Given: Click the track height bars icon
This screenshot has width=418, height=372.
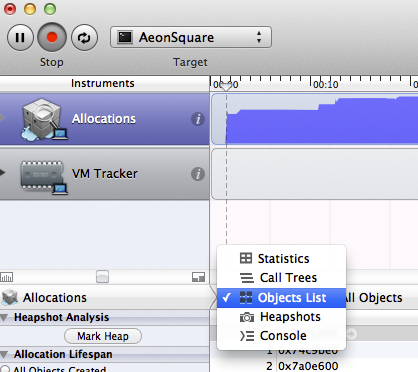Looking at the screenshot, I should pyautogui.click(x=7, y=277).
